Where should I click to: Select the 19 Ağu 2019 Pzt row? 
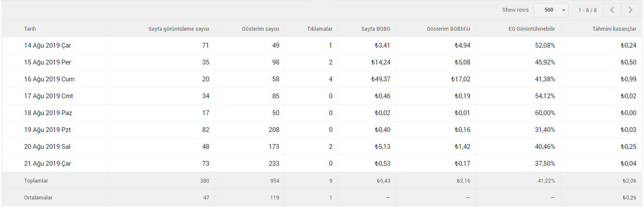(x=322, y=130)
